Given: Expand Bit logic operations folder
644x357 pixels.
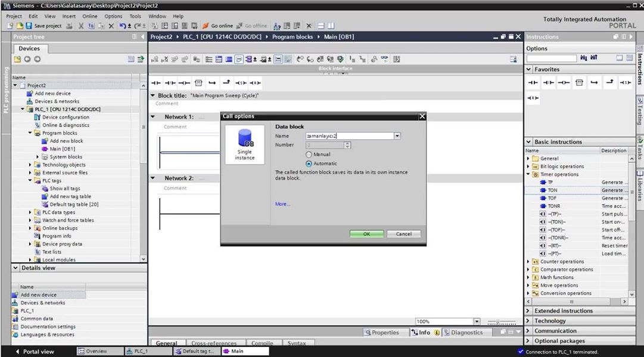Looking at the screenshot, I should tap(528, 167).
